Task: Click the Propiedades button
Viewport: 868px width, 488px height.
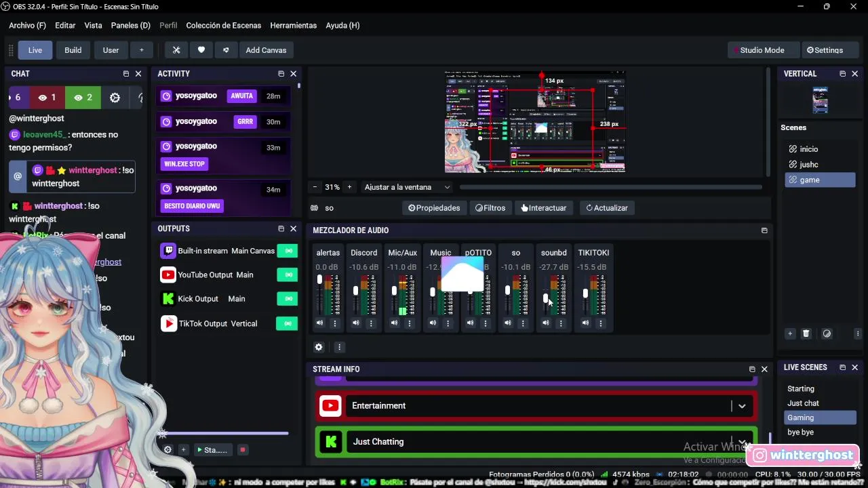Action: point(434,208)
